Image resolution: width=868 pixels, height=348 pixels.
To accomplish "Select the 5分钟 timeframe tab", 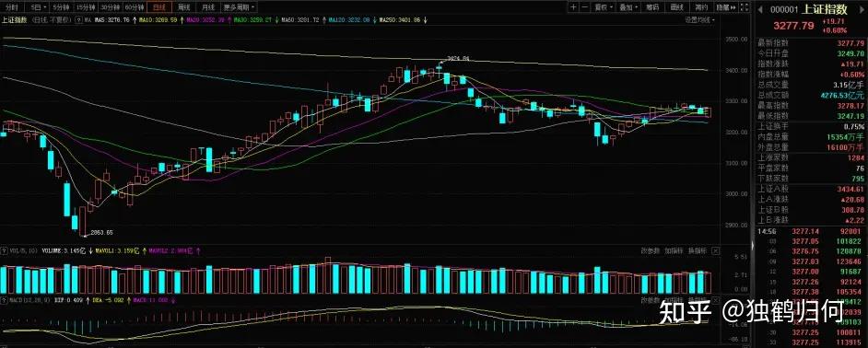I will point(61,7).
